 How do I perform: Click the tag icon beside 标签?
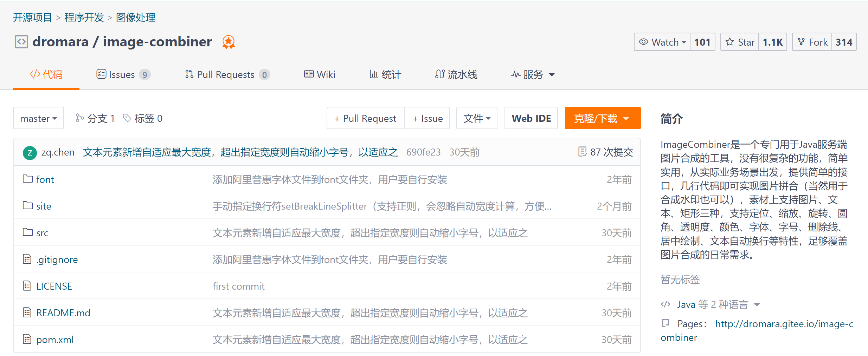[x=127, y=118]
